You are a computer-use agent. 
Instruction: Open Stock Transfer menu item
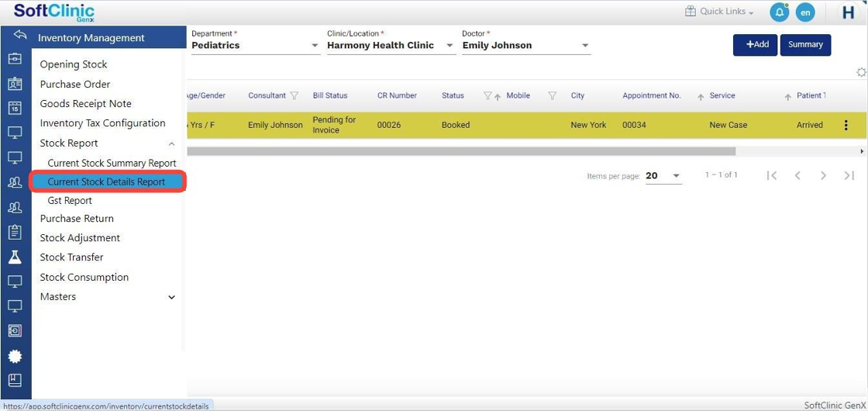tap(71, 257)
